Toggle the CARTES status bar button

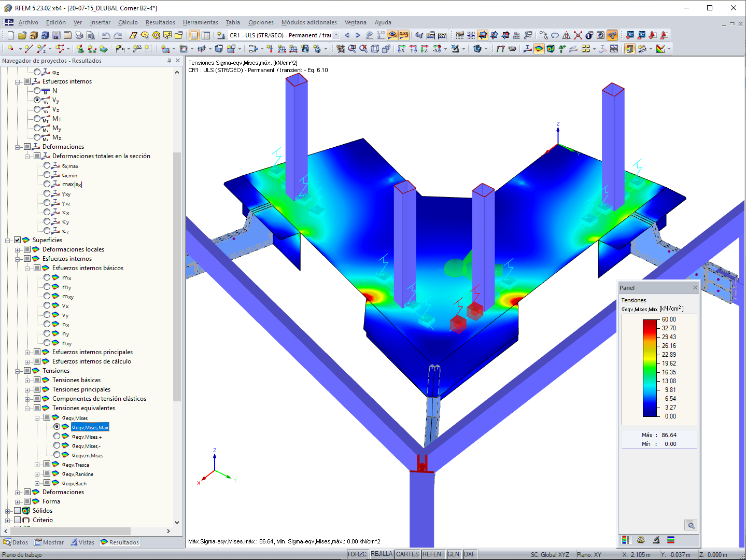tap(407, 554)
